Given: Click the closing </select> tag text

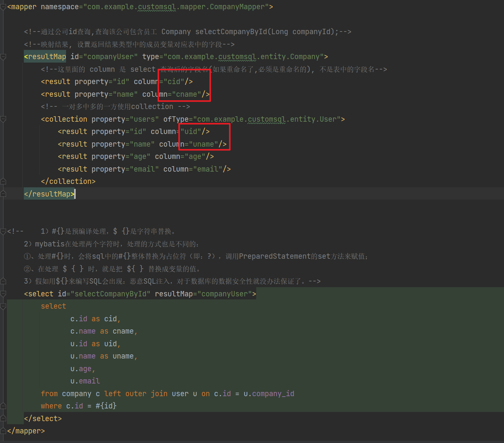Looking at the screenshot, I should click(x=43, y=419).
